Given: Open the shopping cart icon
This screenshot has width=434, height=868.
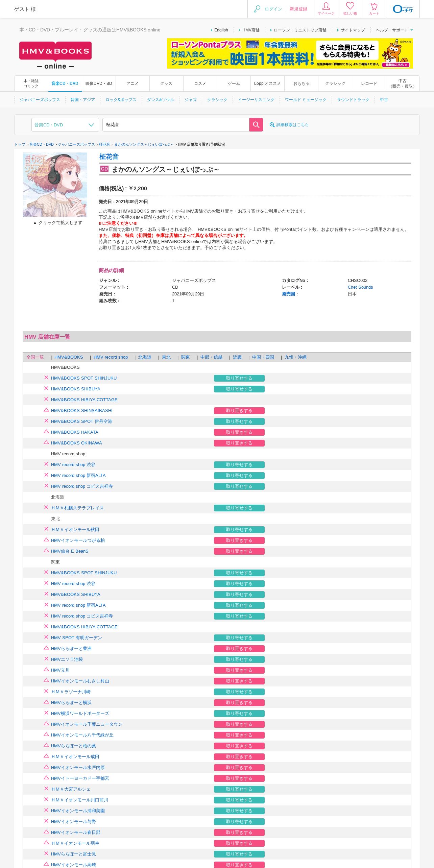Looking at the screenshot, I should click(x=374, y=9).
